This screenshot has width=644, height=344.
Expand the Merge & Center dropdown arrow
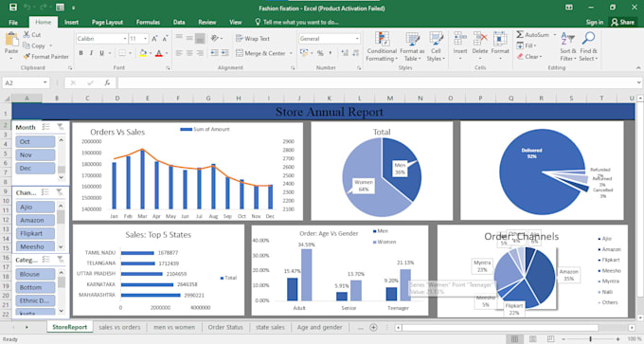[x=291, y=53]
